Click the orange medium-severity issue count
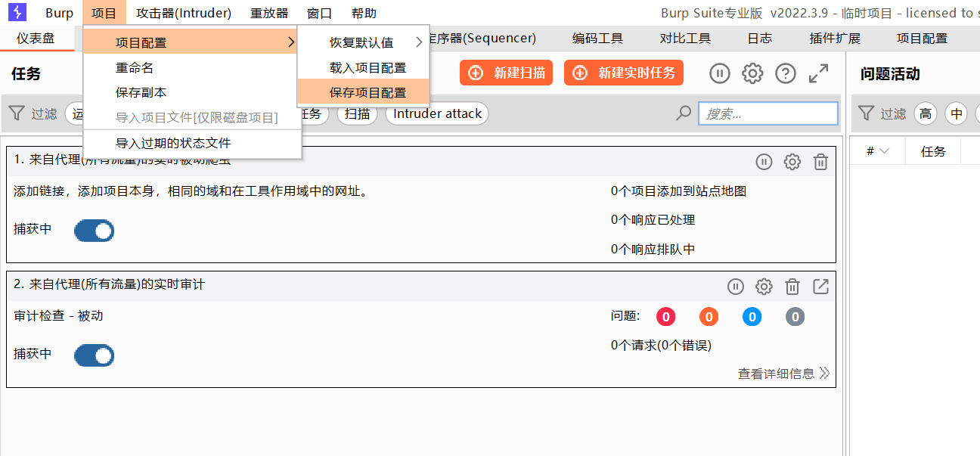The height and width of the screenshot is (456, 980). 709,317
